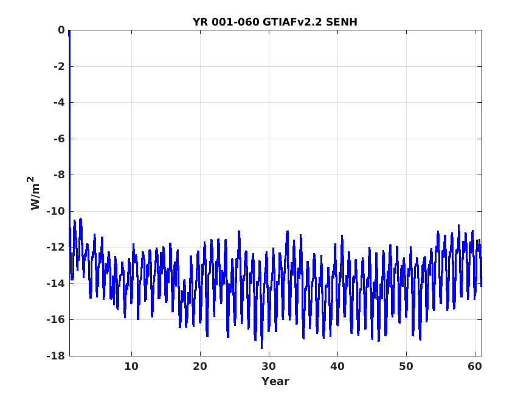Screen dimensions: 532x399
Task: Click the y-axis tick label '-12'
Action: pos(56,248)
